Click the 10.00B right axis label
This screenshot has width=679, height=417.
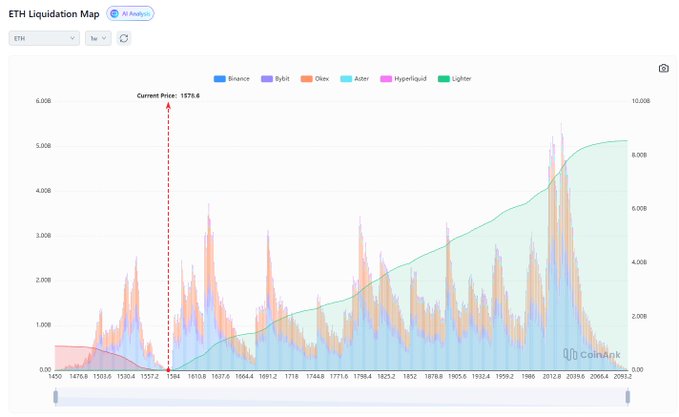640,101
